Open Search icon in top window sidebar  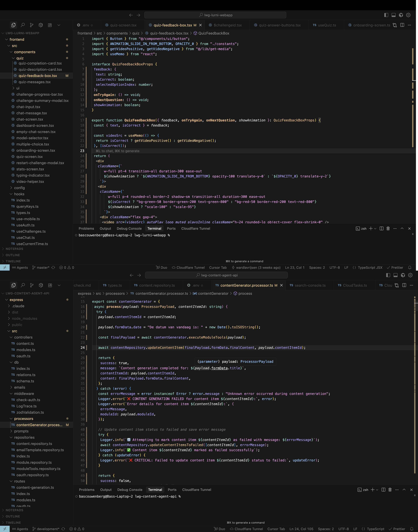[23, 25]
